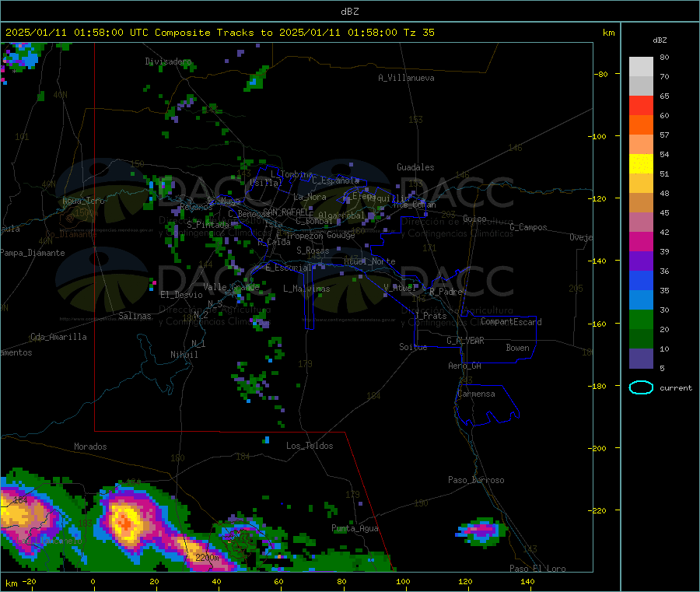The width and height of the screenshot is (700, 592).
Task: Click the 100 km horizontal axis label
Action: point(403,581)
